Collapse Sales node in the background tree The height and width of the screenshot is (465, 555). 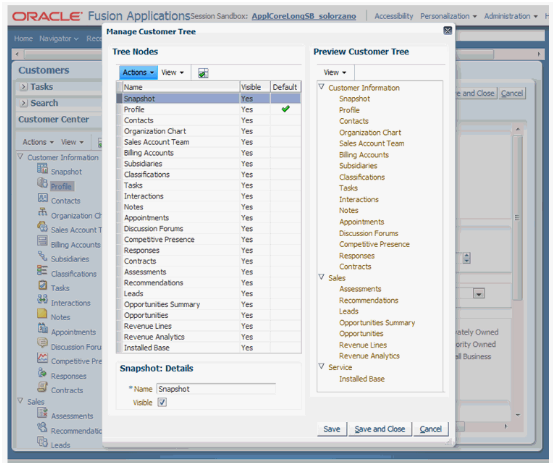click(x=21, y=401)
